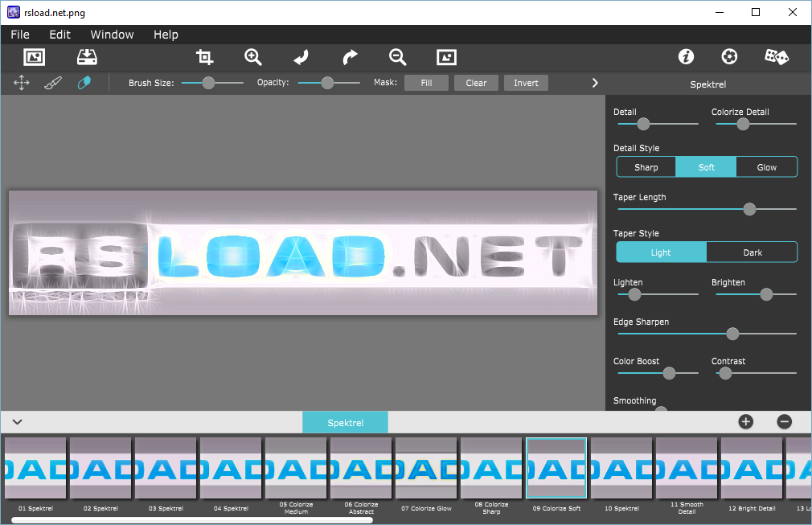Select the Move pan tool
The height and width of the screenshot is (525, 812).
[21, 83]
